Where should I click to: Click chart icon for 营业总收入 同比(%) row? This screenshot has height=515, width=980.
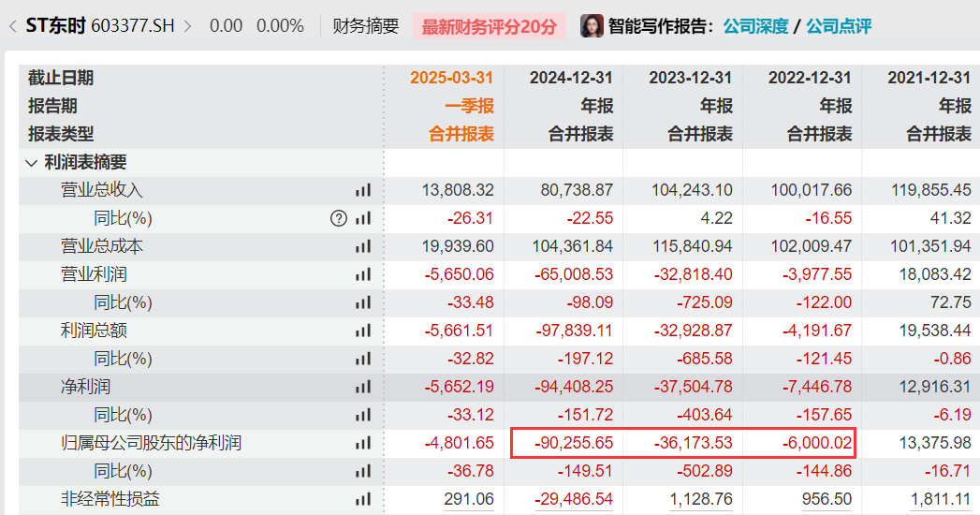(x=362, y=218)
